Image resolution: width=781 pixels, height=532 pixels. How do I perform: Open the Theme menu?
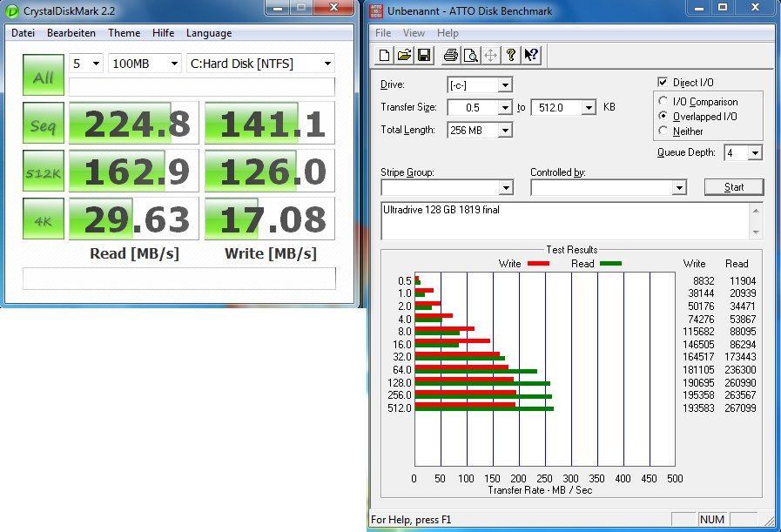pyautogui.click(x=124, y=33)
